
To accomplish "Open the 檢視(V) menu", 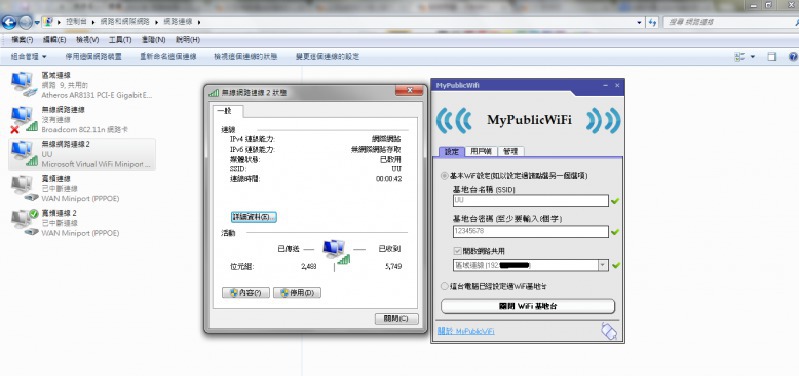I will (87, 40).
